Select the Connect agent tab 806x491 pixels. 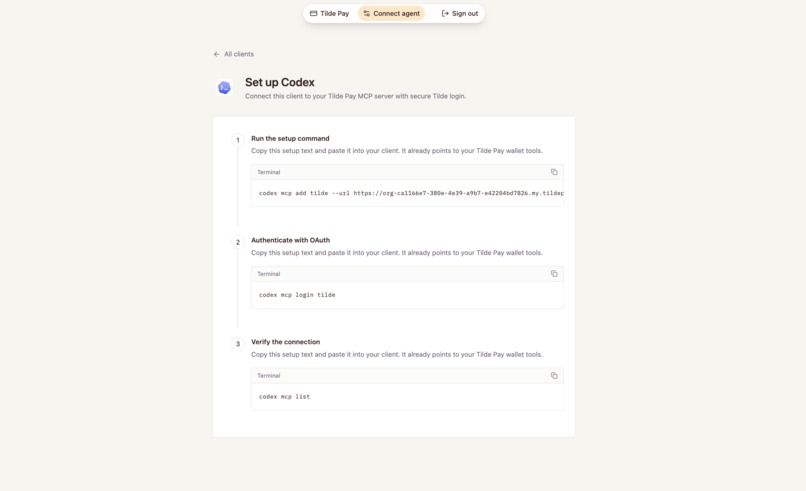pos(391,13)
